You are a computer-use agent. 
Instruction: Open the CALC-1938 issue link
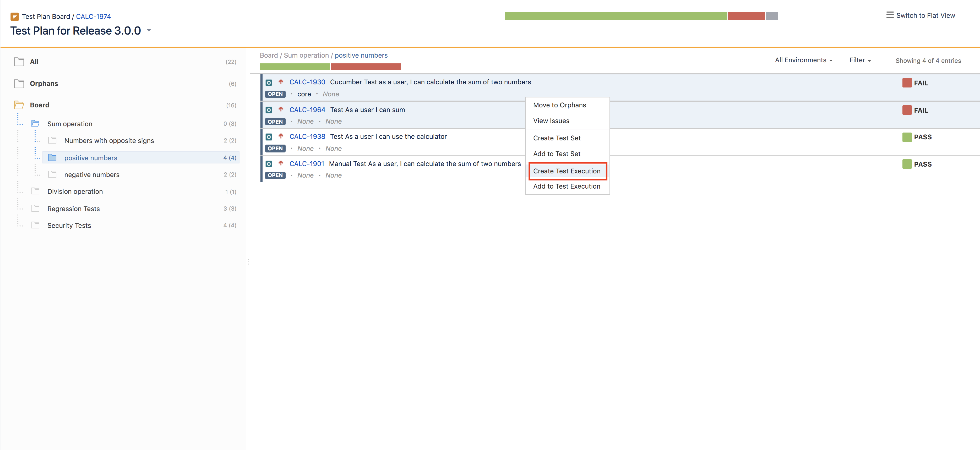tap(307, 136)
